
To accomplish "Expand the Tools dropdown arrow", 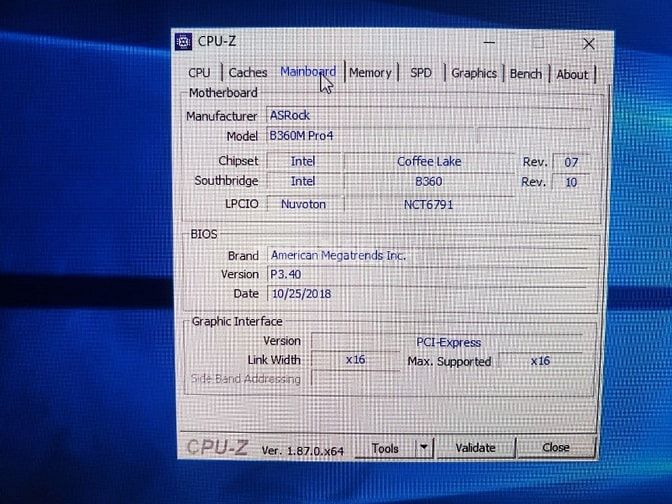I will (424, 447).
